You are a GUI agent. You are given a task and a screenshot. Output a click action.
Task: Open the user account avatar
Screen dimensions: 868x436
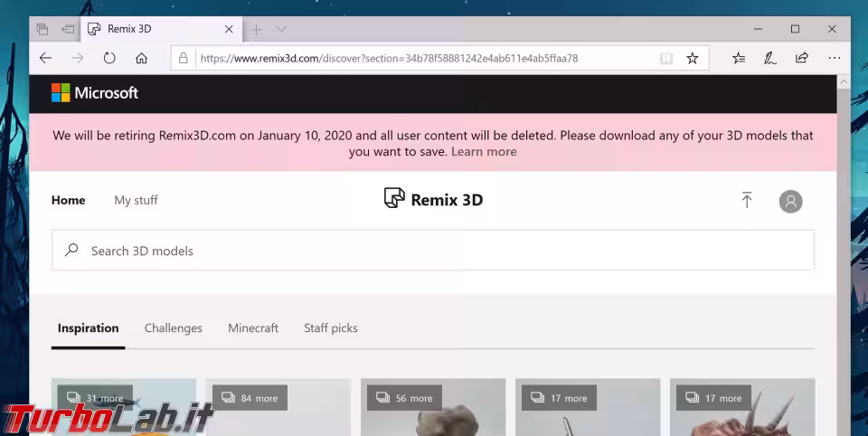[x=790, y=201]
